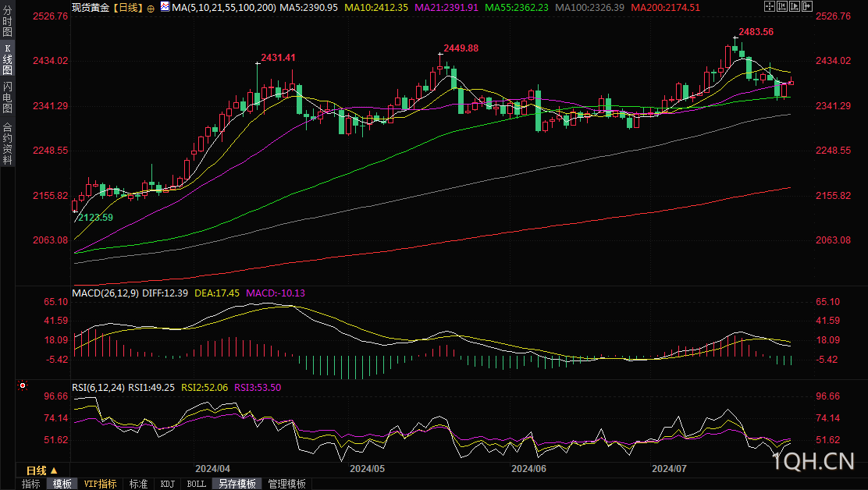This screenshot has width=868, height=490.
Task: Click the 2449.88 peak price label
Action: (x=461, y=48)
